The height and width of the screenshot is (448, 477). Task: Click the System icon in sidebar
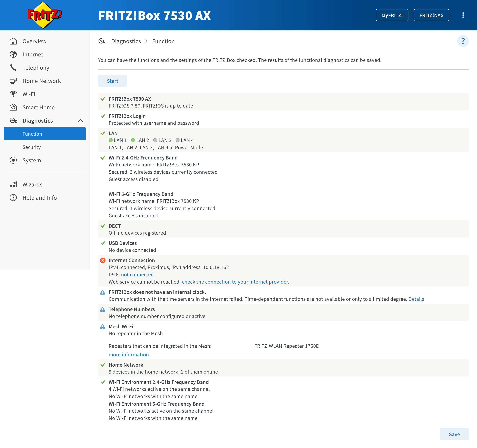(13, 160)
